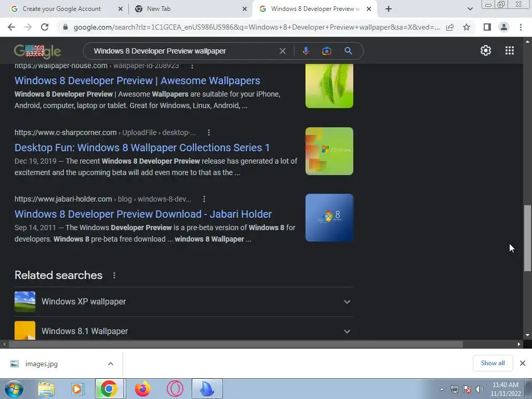Open Google quick settings gear
This screenshot has width=532, height=399.
coord(486,50)
